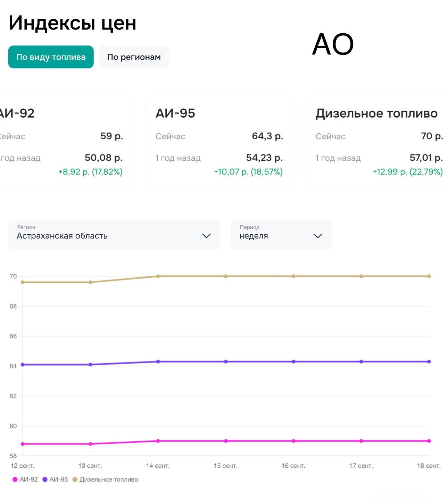The height and width of the screenshot is (499, 448).
Task: Click АИ-95 data point for 16 сент.
Action: [x=293, y=361]
